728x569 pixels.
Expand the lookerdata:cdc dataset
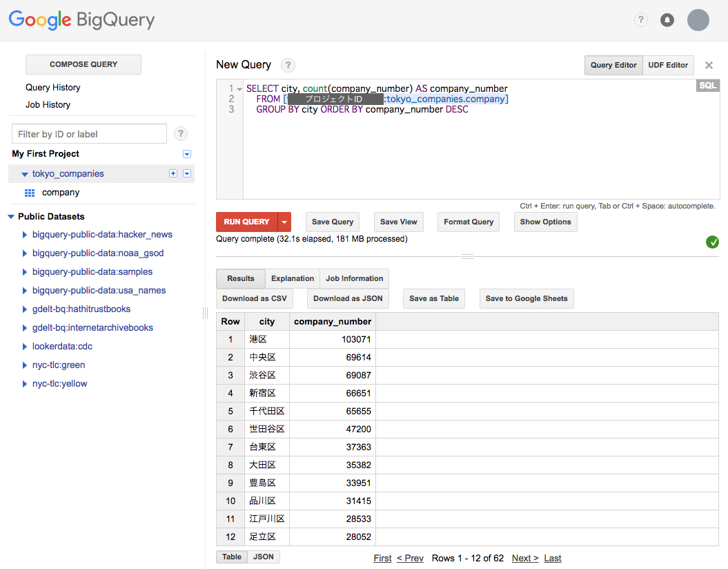pos(25,347)
